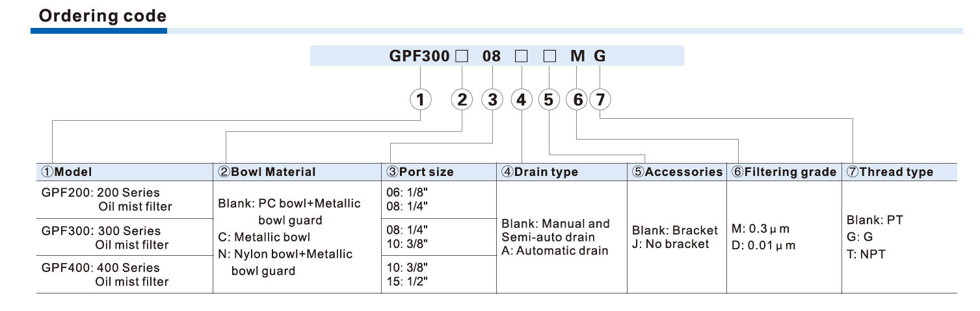Click the Thread type column header
This screenshot has height=311, width=980.
point(890,172)
